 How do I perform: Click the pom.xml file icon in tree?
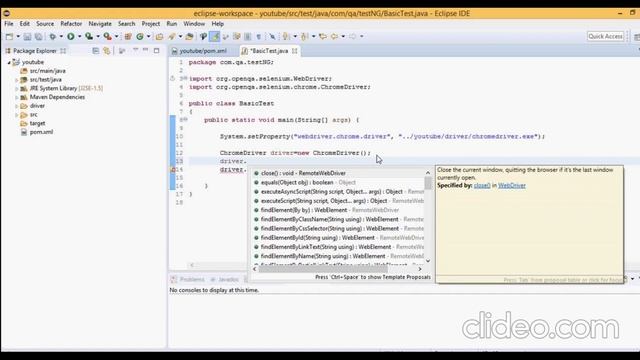(x=24, y=132)
